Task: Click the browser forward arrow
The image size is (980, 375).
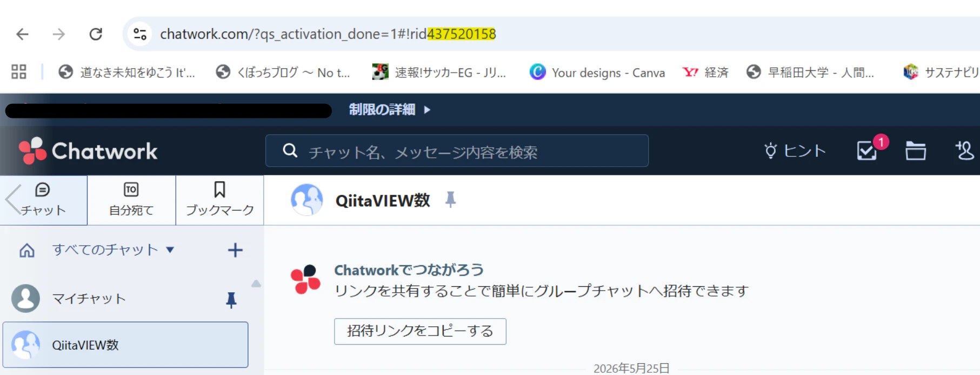Action: [58, 34]
